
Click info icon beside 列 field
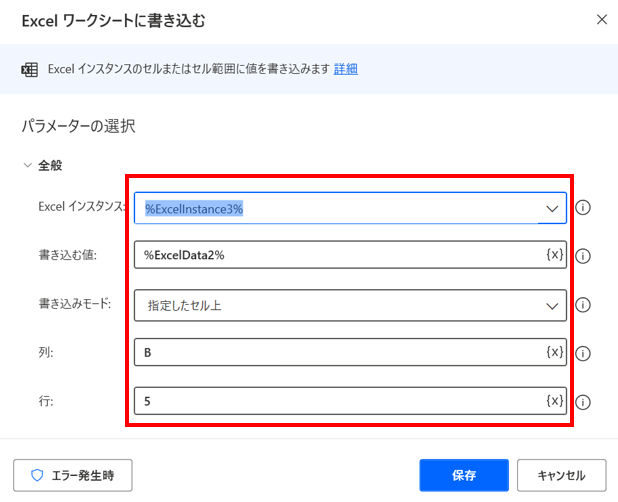(x=583, y=353)
